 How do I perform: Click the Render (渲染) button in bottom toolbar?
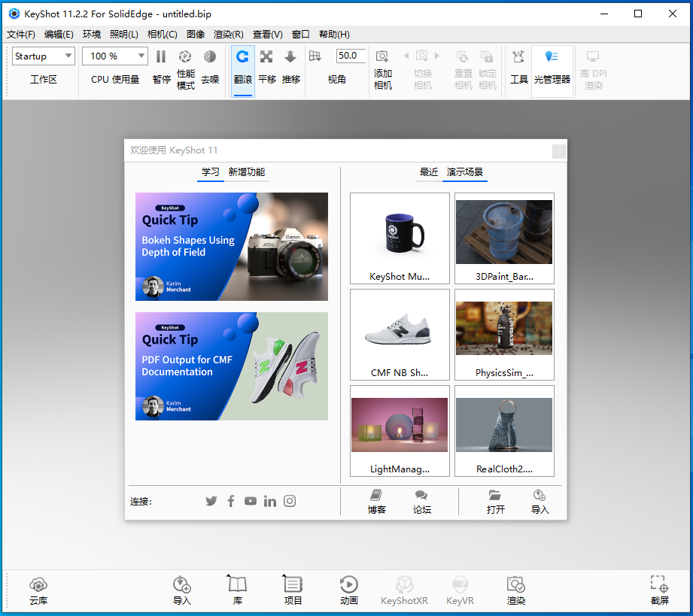515,590
